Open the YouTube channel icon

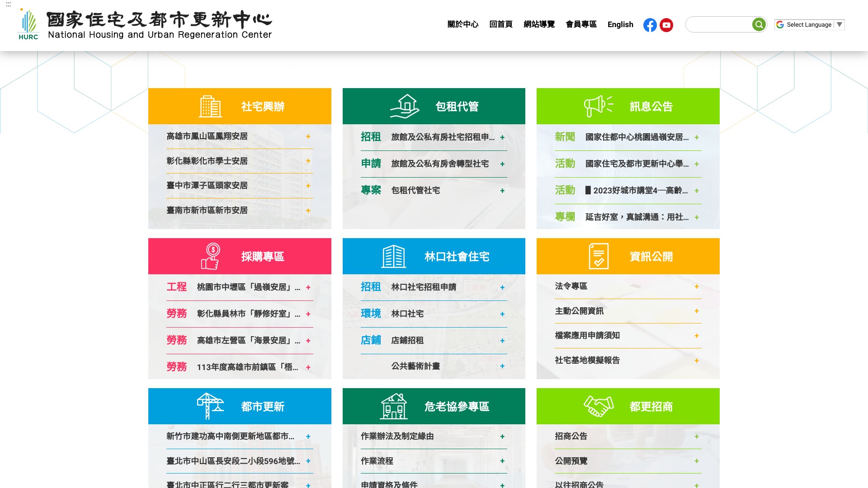(666, 25)
